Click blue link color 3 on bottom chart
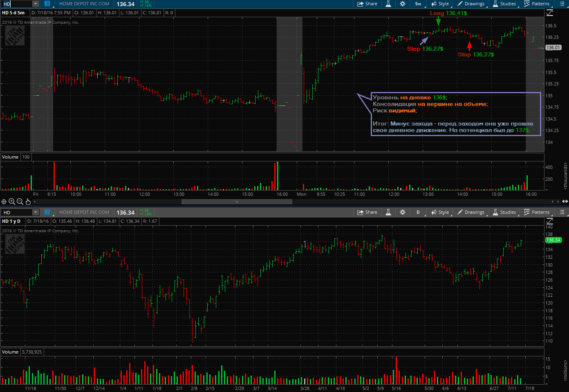The width and height of the screenshot is (569, 392). pos(47,212)
